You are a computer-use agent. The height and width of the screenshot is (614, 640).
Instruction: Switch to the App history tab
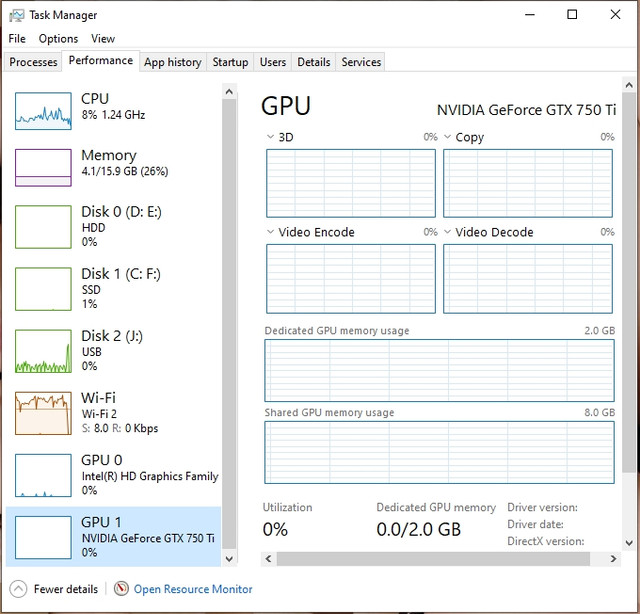coord(173,62)
